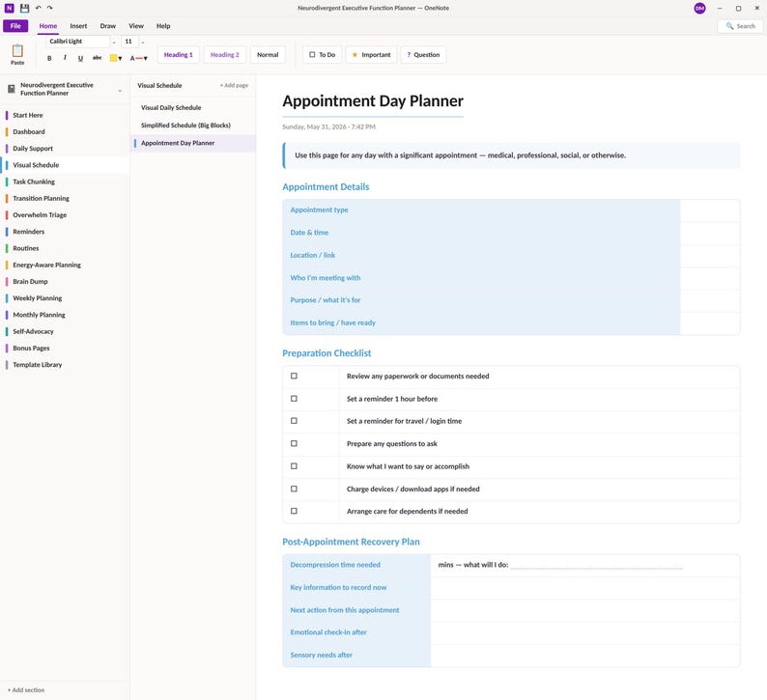The image size is (767, 700).
Task: Open the Energy-Aware Planning section
Action: [65, 265]
